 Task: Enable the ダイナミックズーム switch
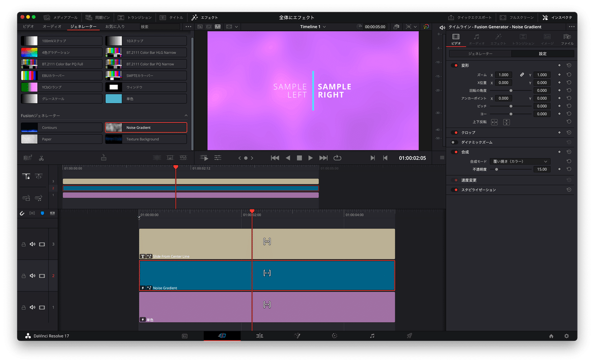click(454, 142)
